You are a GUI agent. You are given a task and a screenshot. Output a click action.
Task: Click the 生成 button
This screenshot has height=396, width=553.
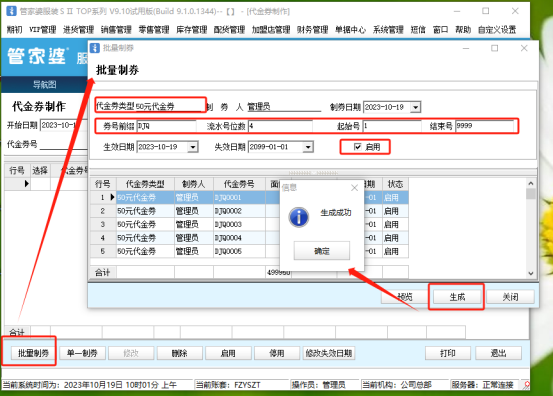coord(457,297)
